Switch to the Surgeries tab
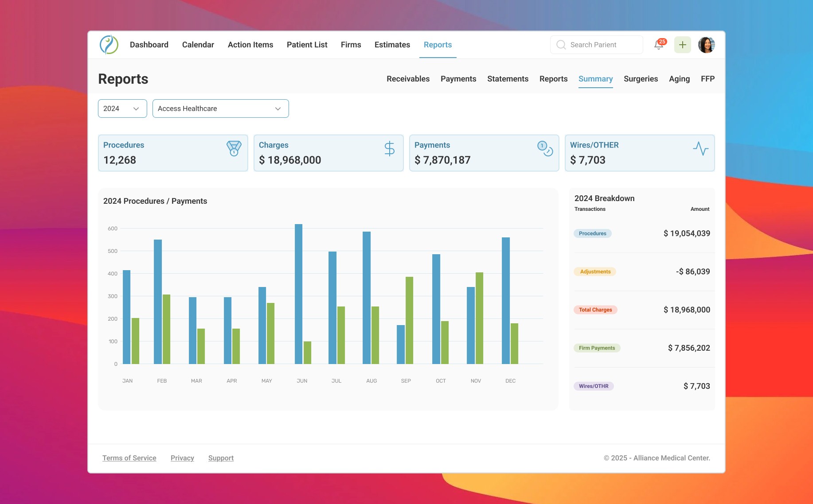813x504 pixels. coord(641,79)
